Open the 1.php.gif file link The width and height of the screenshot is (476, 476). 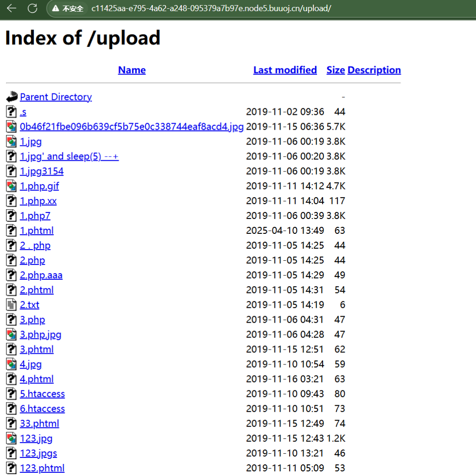[40, 186]
